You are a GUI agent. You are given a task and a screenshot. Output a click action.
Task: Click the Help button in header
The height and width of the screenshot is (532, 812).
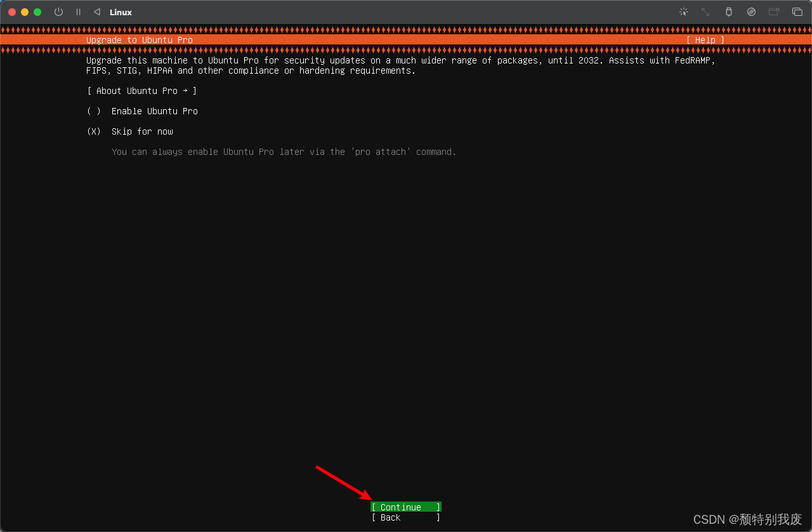705,40
